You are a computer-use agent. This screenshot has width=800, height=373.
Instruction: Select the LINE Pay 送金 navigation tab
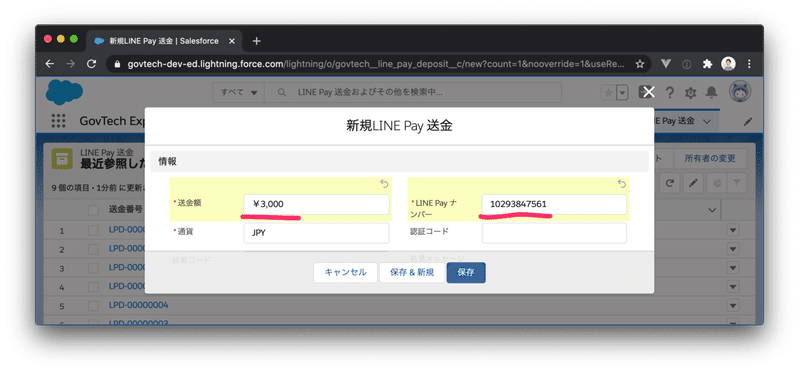[x=673, y=121]
